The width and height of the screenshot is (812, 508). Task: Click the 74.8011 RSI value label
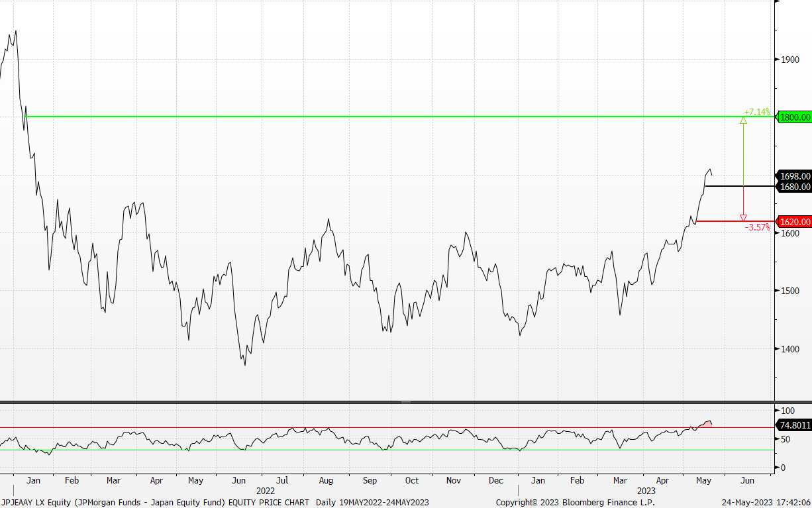tap(795, 425)
